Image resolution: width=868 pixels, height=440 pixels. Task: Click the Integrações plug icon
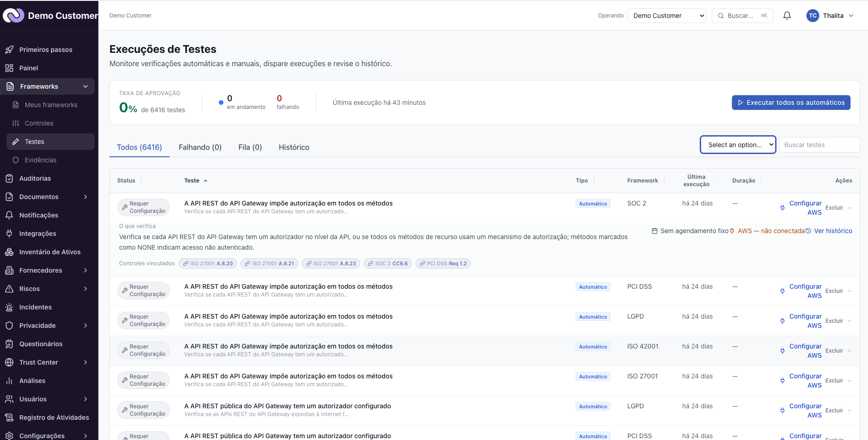click(x=9, y=234)
